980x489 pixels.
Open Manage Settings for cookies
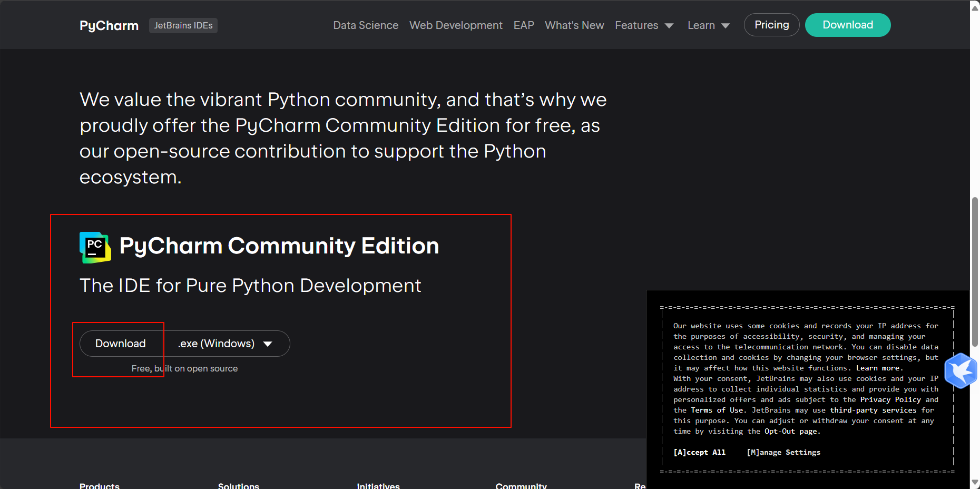click(x=783, y=452)
